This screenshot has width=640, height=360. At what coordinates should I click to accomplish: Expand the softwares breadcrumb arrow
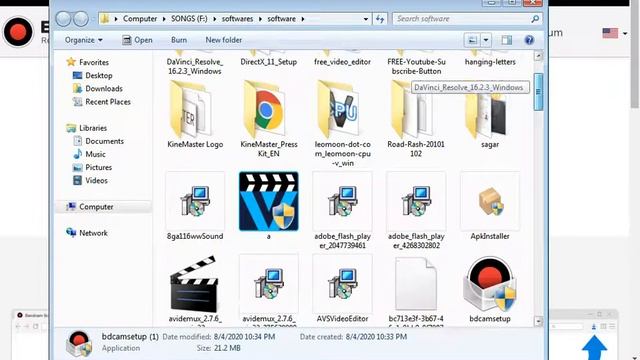(260, 19)
